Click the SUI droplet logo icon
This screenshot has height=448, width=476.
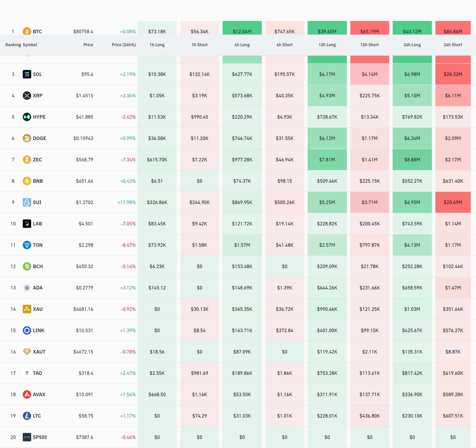point(27,202)
